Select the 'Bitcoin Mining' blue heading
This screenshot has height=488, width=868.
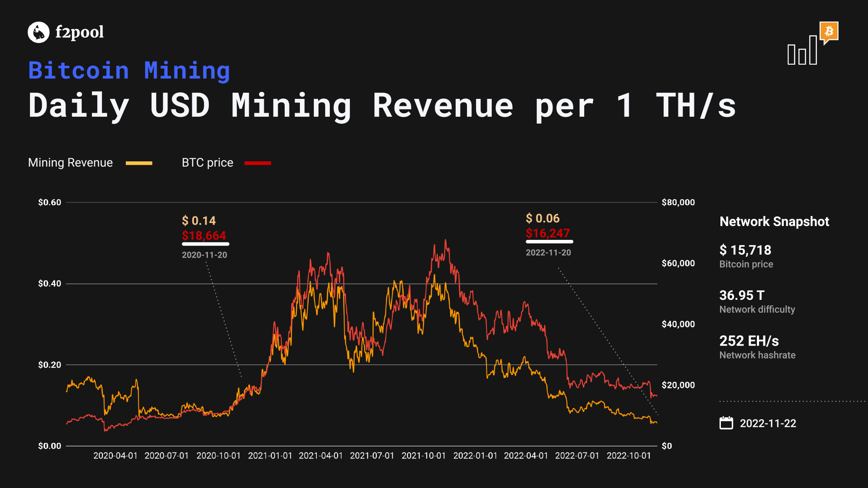(x=129, y=71)
